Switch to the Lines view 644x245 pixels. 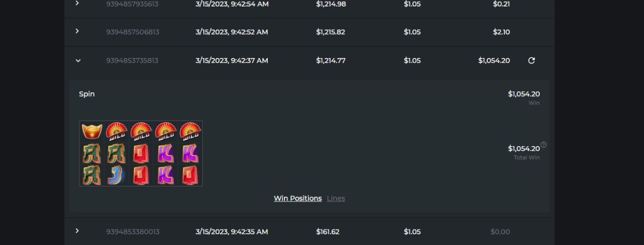click(x=336, y=198)
